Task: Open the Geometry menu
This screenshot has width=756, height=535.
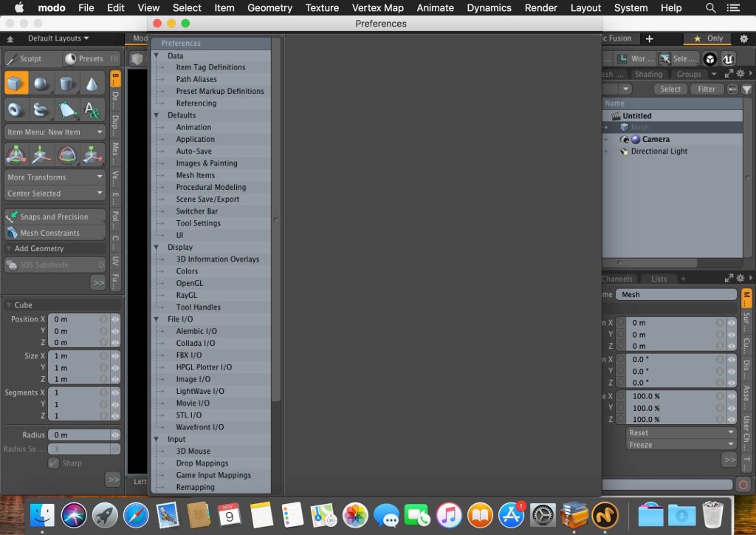Action: (269, 7)
